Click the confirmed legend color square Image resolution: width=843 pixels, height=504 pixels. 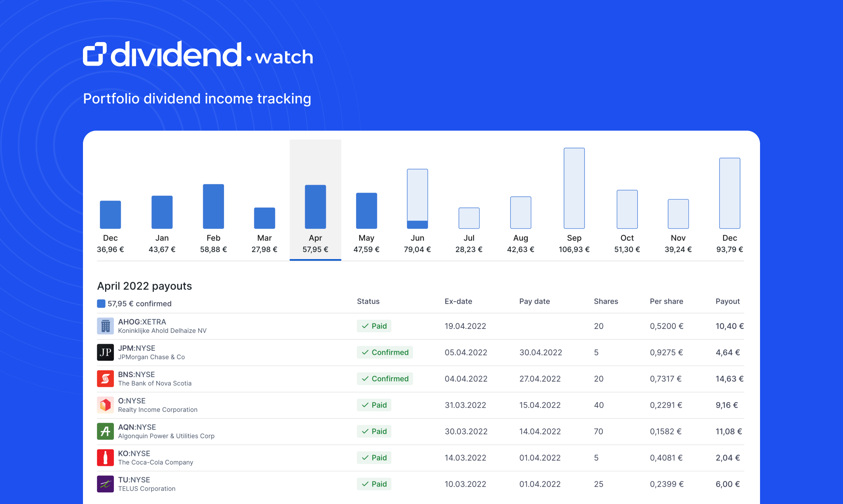pyautogui.click(x=101, y=304)
